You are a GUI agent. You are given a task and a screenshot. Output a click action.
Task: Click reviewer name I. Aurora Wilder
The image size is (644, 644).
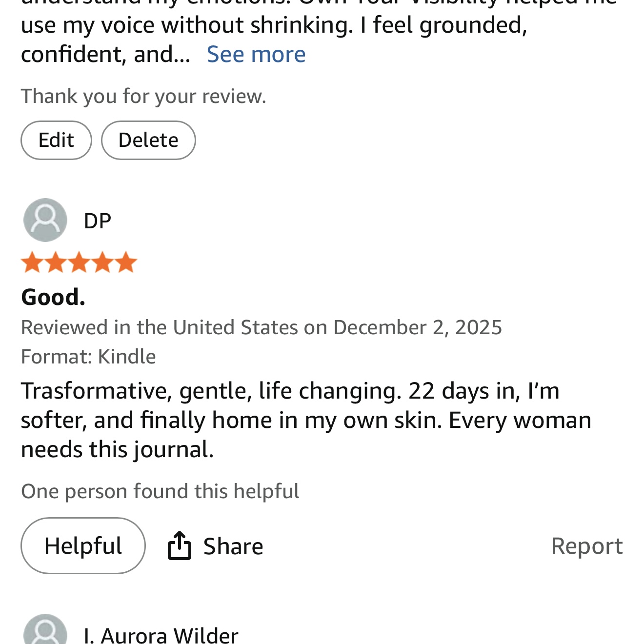[x=161, y=636]
